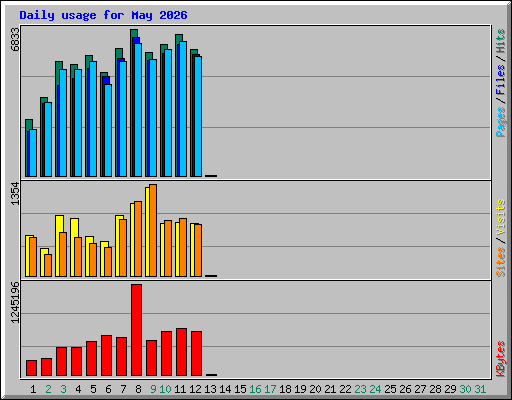
Task: Click day 7 on the axis
Action: (x=123, y=389)
